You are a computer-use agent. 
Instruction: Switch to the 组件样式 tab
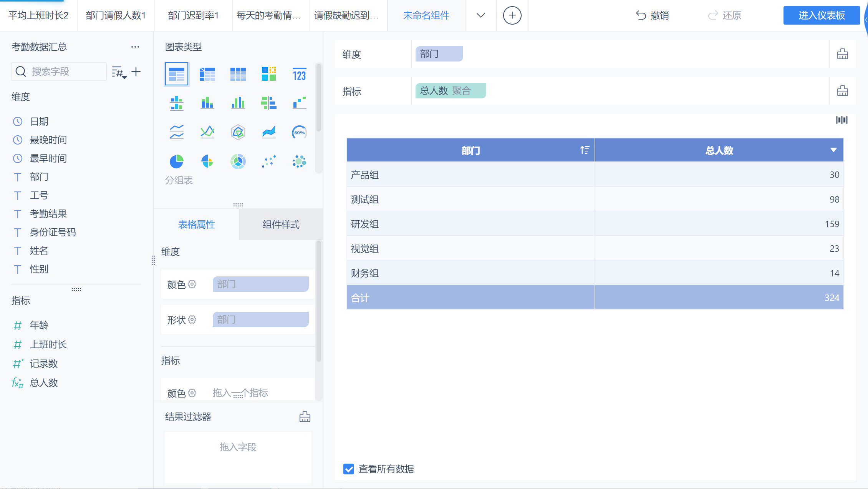coord(281,225)
